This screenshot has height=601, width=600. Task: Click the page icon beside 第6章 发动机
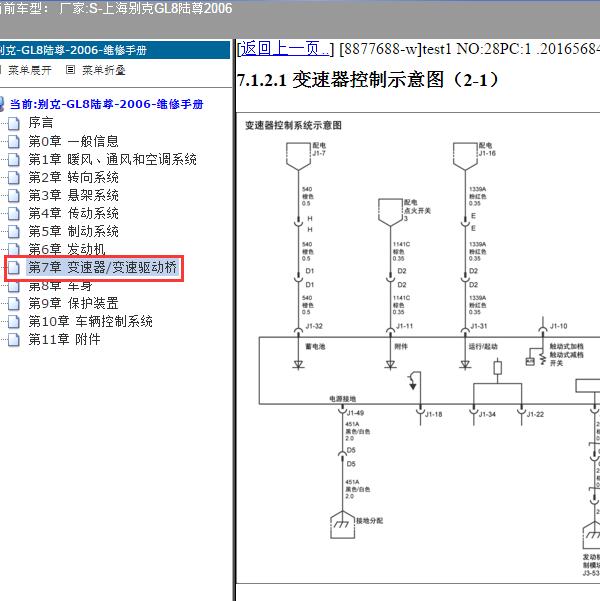coord(14,249)
